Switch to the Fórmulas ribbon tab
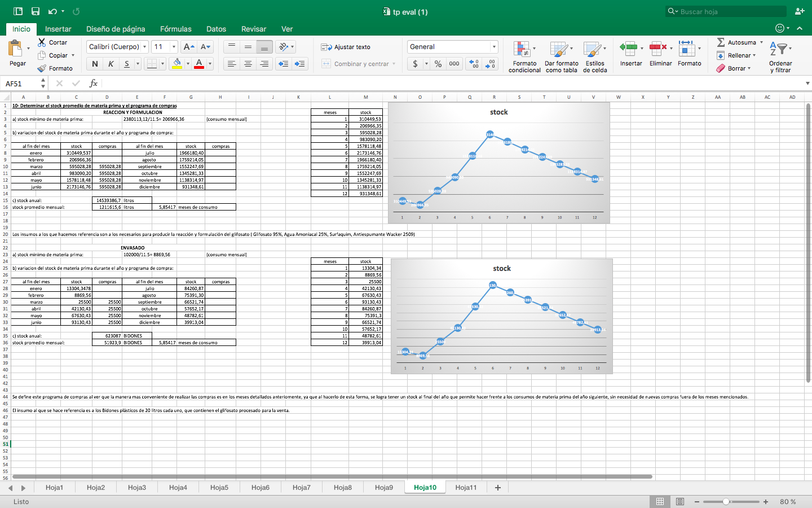 175,29
